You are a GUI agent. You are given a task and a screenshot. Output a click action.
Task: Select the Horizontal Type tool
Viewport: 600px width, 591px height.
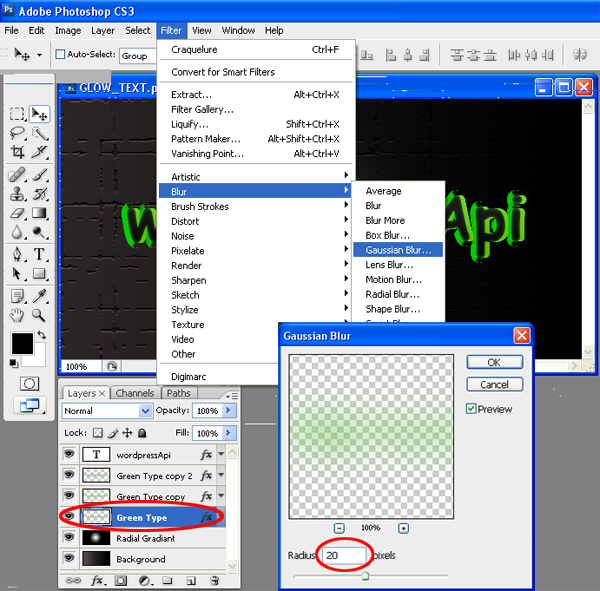39,255
